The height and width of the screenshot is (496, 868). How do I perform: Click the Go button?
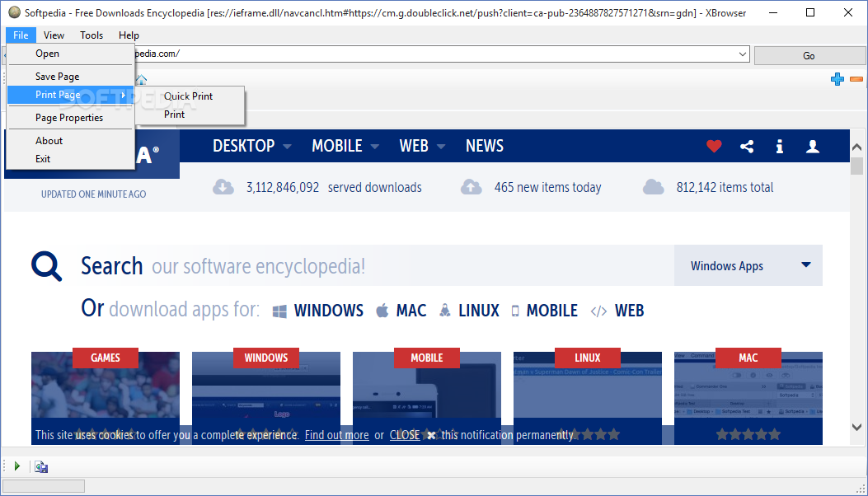point(809,55)
